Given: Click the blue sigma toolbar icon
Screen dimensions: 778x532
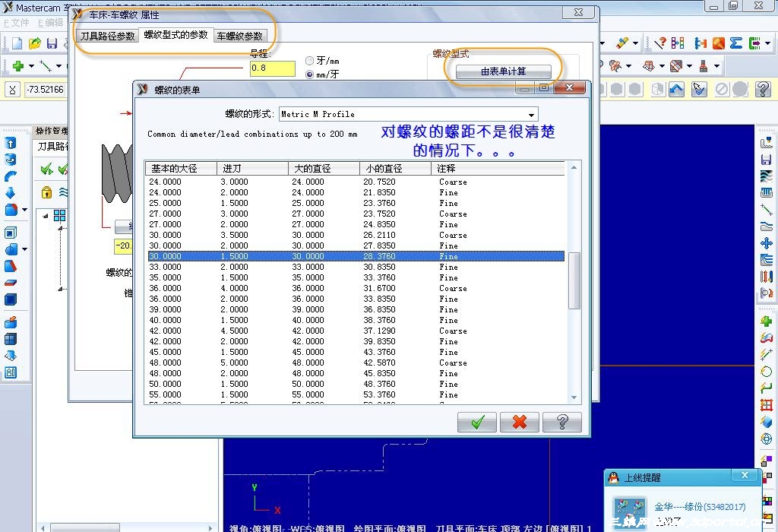Looking at the screenshot, I should (735, 43).
